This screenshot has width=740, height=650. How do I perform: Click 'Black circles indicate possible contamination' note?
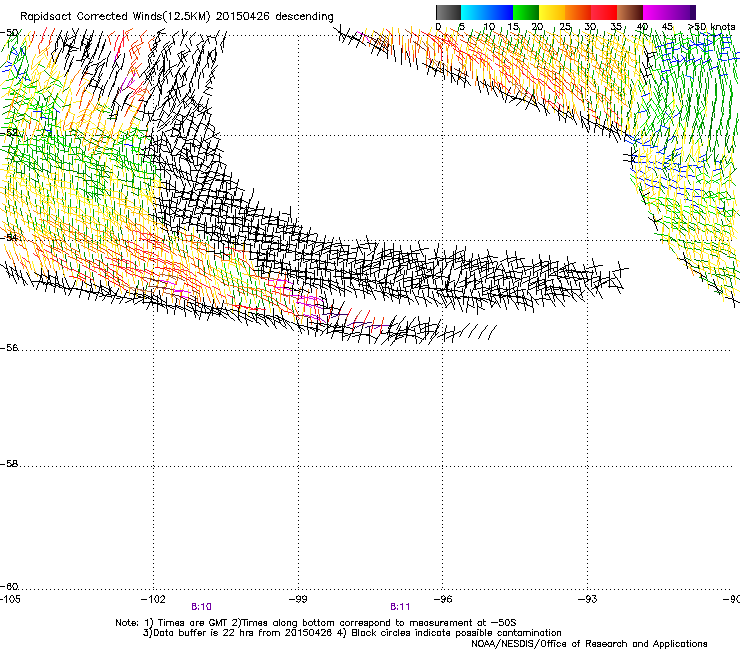pos(456,633)
